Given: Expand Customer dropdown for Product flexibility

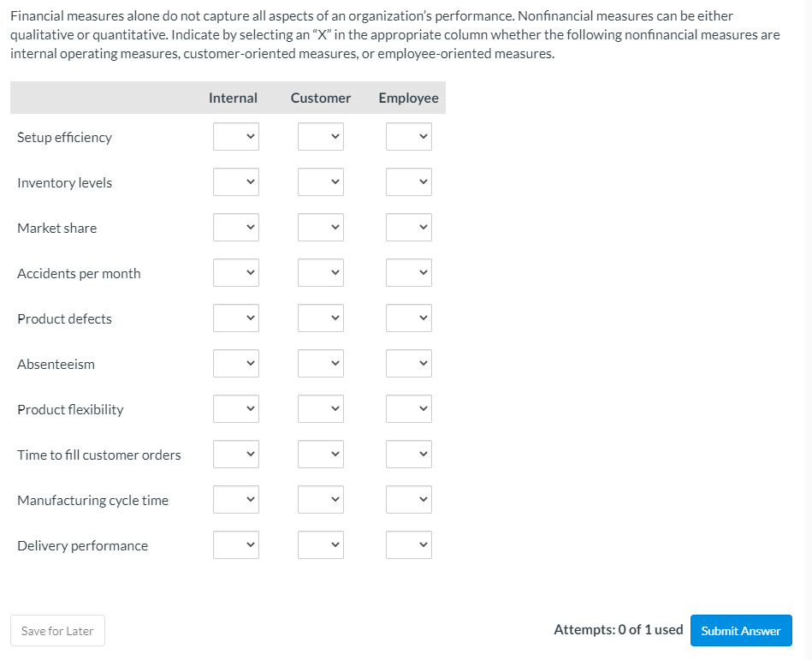Looking at the screenshot, I should point(321,408).
